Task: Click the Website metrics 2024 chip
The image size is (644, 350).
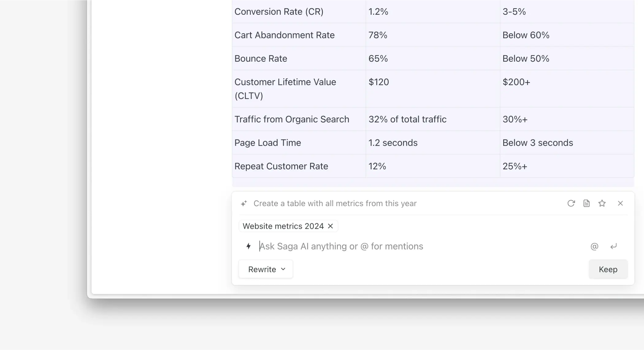Action: 283,226
